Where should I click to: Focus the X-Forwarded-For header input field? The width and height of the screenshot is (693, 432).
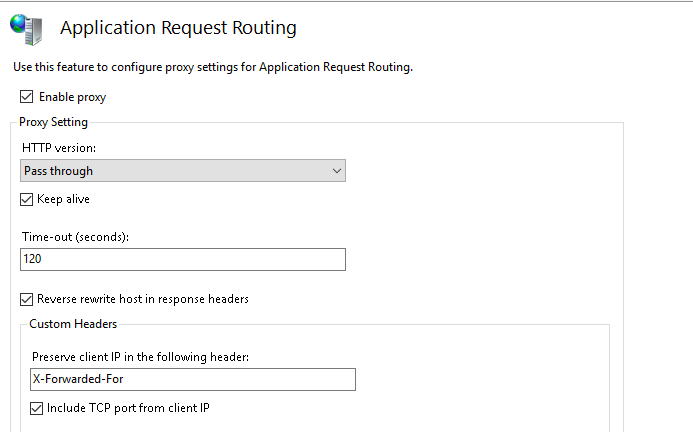193,379
